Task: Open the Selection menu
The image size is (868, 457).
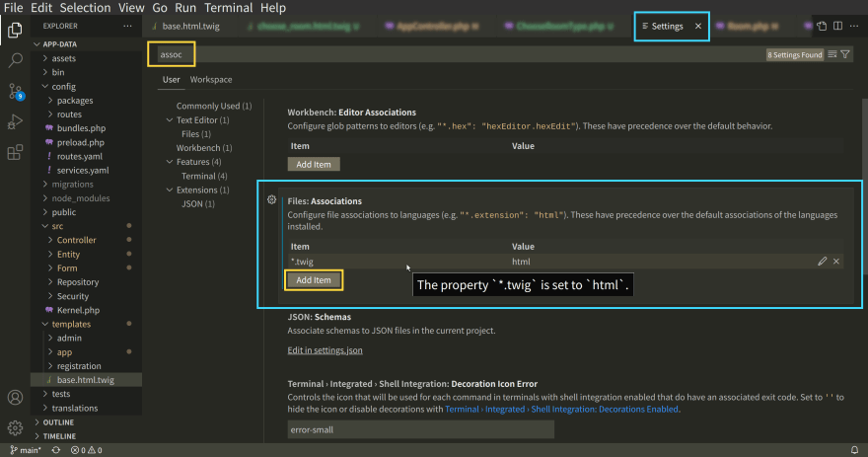Action: point(85,8)
